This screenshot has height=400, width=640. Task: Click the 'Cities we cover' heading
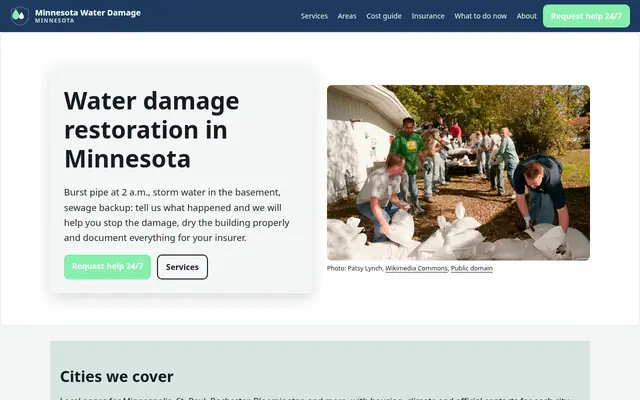click(x=117, y=376)
